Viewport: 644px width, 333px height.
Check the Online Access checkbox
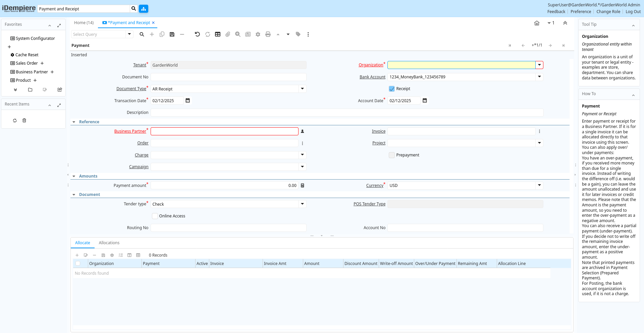click(155, 216)
